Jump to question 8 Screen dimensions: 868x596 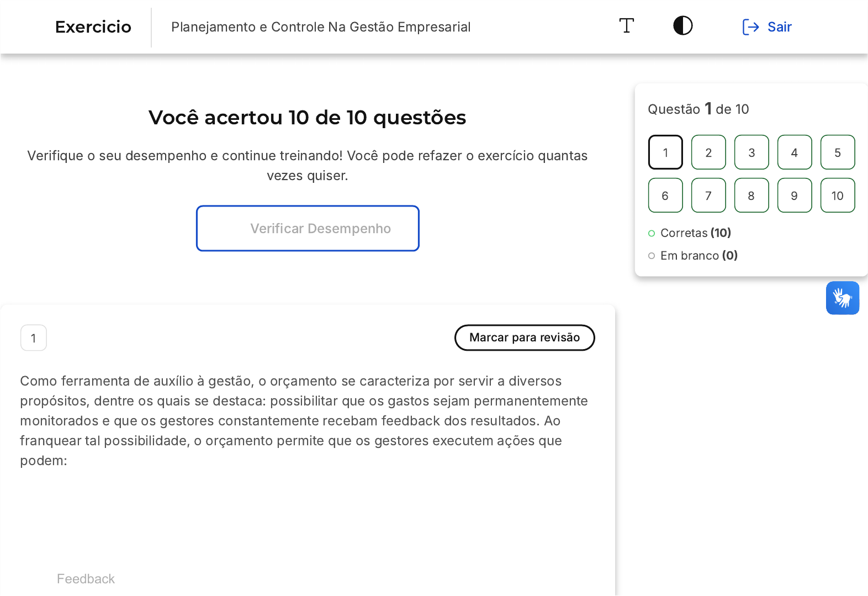(x=751, y=196)
